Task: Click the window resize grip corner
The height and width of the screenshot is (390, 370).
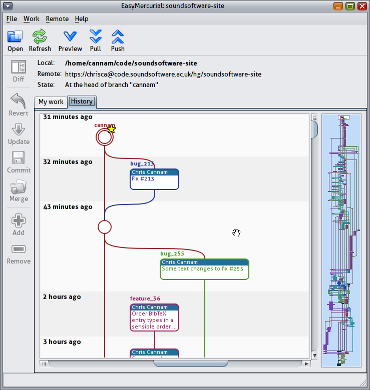Action: [363, 383]
